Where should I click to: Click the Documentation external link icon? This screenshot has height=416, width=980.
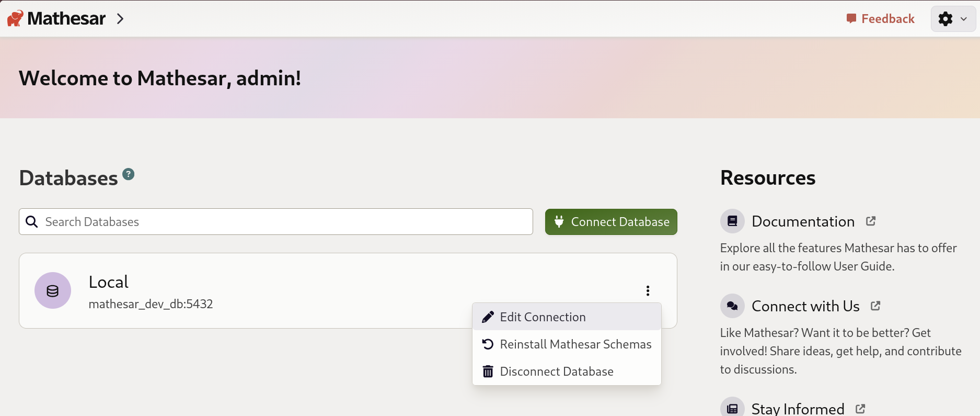pos(871,221)
